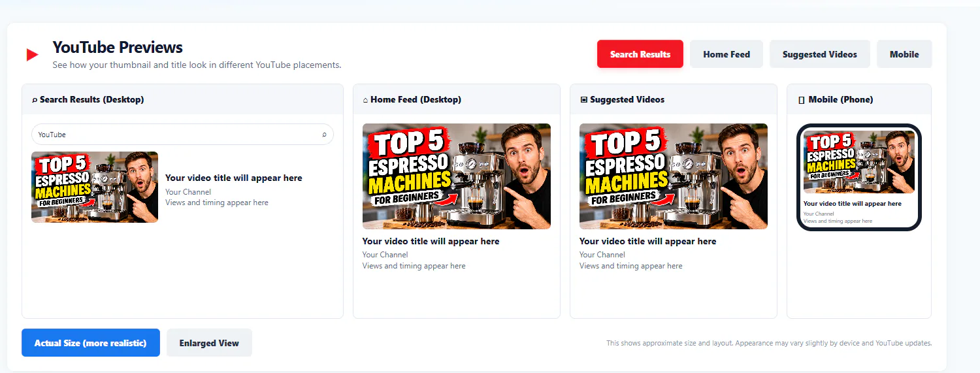Click the home icon beside Home Feed (Desktop)
980x373 pixels.
point(366,100)
